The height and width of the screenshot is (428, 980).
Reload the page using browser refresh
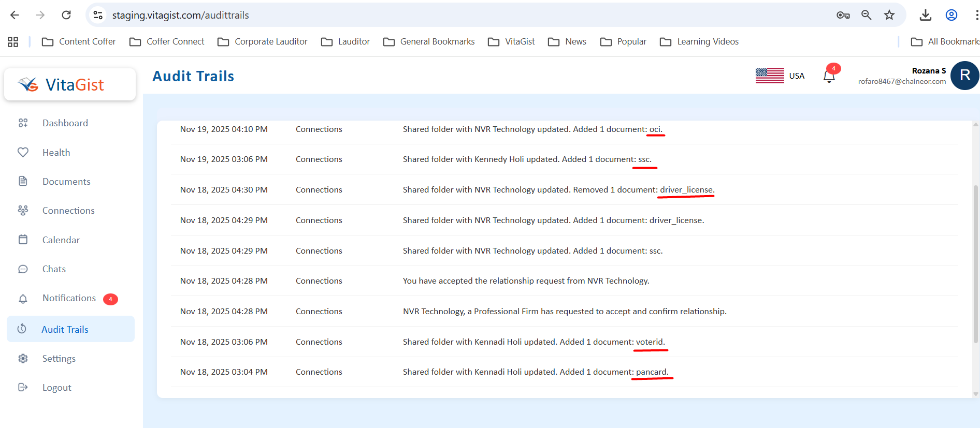coord(66,15)
